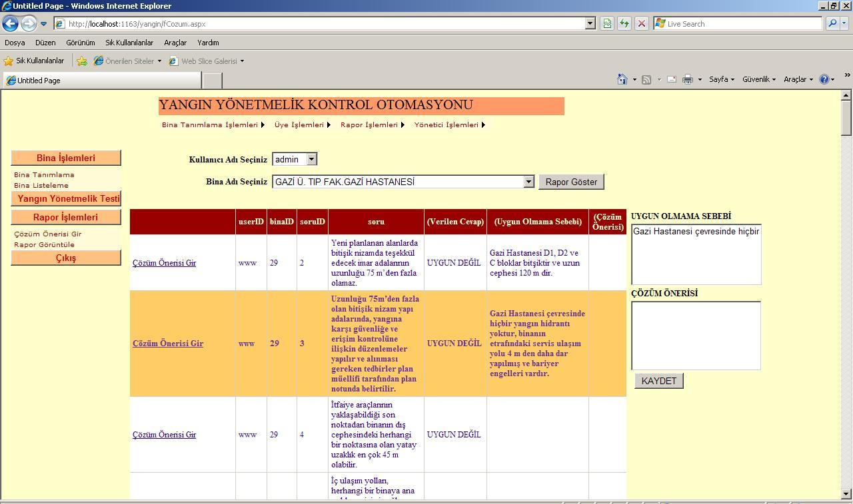Viewport: 853px width, 504px height.
Task: Show more command bar buttons chevron
Action: pyautogui.click(x=847, y=75)
